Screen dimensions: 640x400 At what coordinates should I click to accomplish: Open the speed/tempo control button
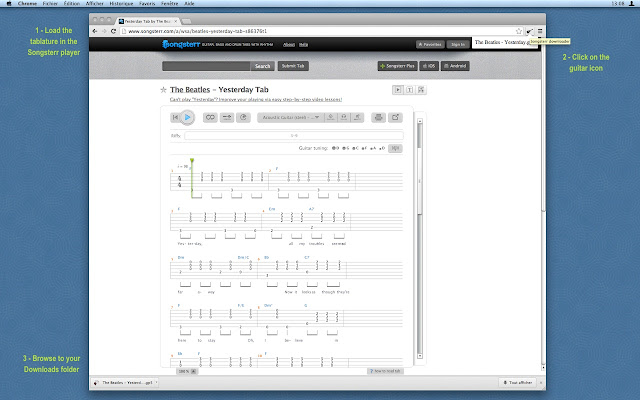(x=227, y=118)
